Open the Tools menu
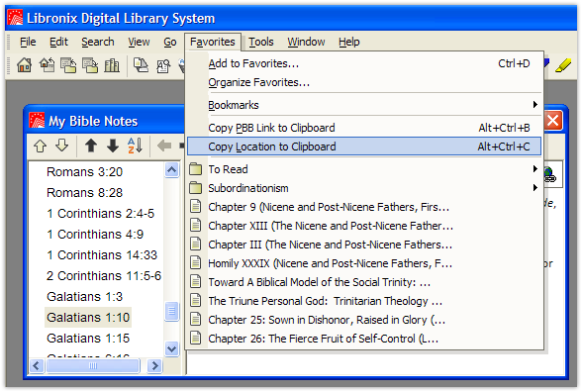The image size is (582, 392). pos(261,42)
